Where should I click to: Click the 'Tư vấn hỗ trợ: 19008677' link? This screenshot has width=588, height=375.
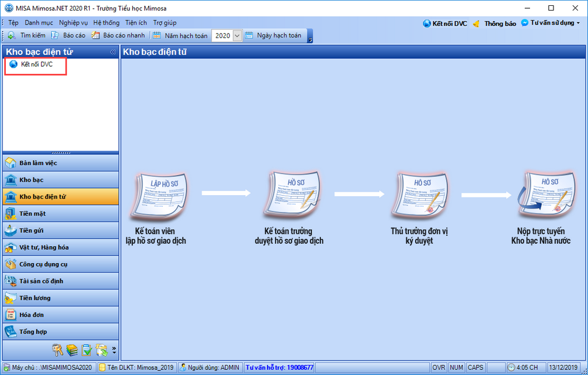click(x=279, y=367)
